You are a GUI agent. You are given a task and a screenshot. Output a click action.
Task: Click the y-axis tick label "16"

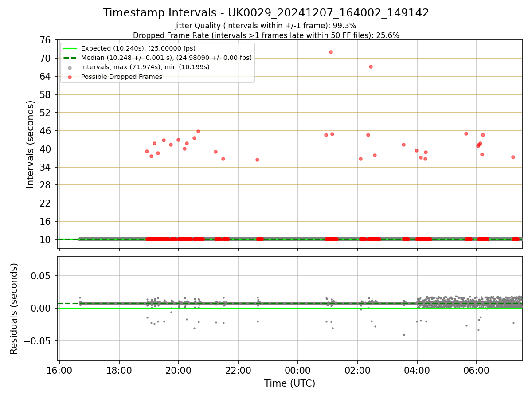(46, 221)
